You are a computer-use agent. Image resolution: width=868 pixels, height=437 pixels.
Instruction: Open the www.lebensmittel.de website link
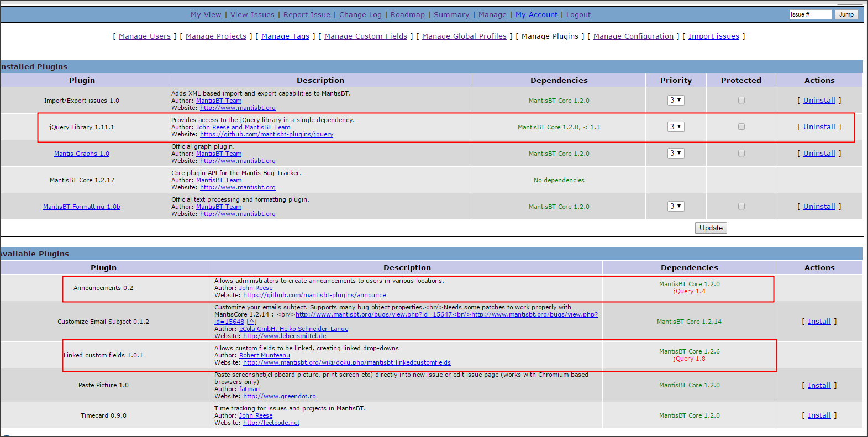285,336
